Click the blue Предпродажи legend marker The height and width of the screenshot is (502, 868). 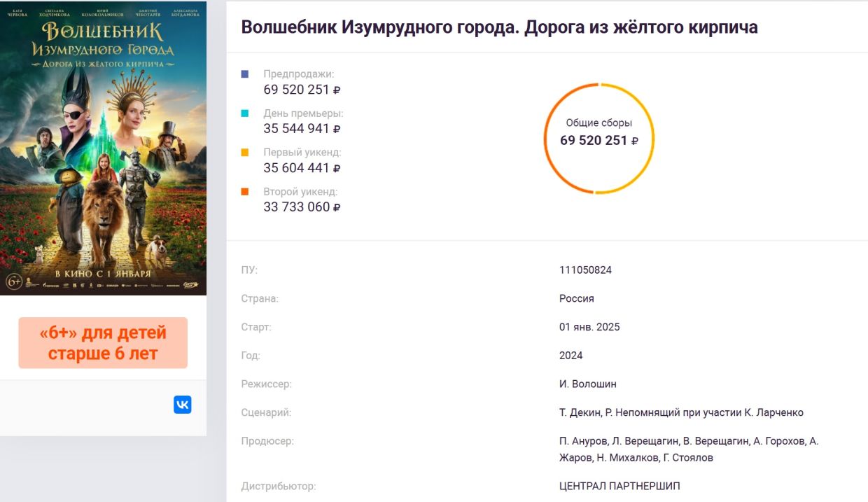[245, 74]
